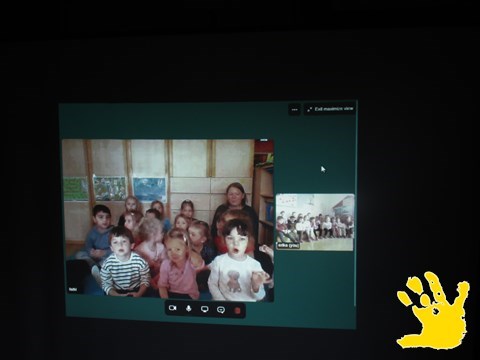Turn off the camera in call toolbar
480x360 pixels.
pos(172,308)
